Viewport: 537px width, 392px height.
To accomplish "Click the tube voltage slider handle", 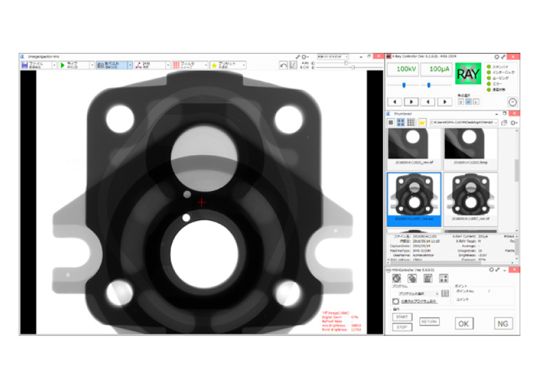I will tap(405, 85).
